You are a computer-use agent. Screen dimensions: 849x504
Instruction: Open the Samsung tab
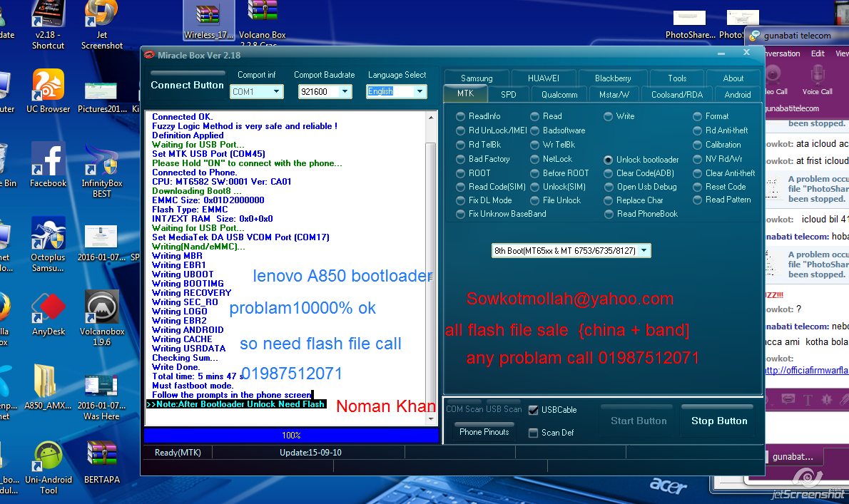point(477,78)
